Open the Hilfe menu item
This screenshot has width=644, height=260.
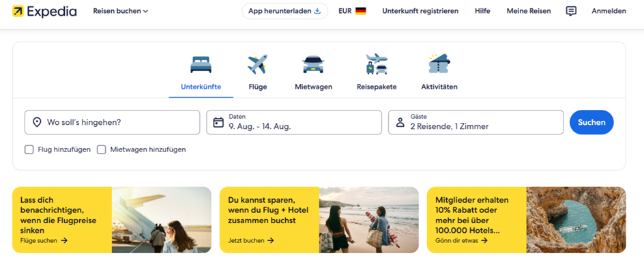[482, 11]
